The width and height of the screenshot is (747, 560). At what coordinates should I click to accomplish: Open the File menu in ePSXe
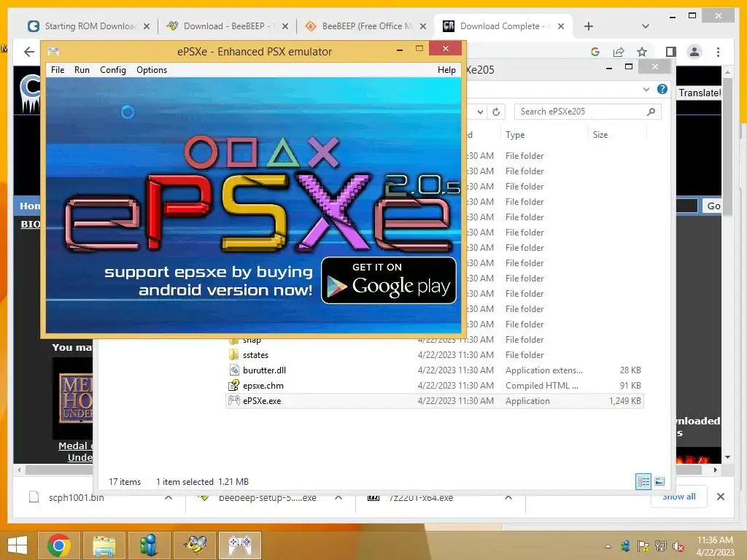(x=58, y=70)
